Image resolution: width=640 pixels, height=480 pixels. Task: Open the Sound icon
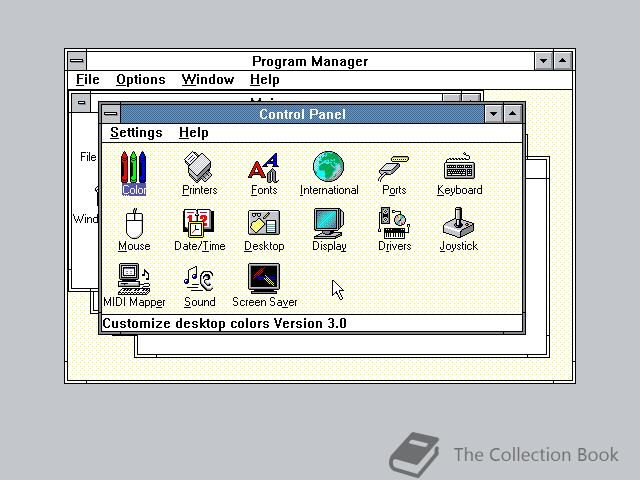tap(199, 285)
